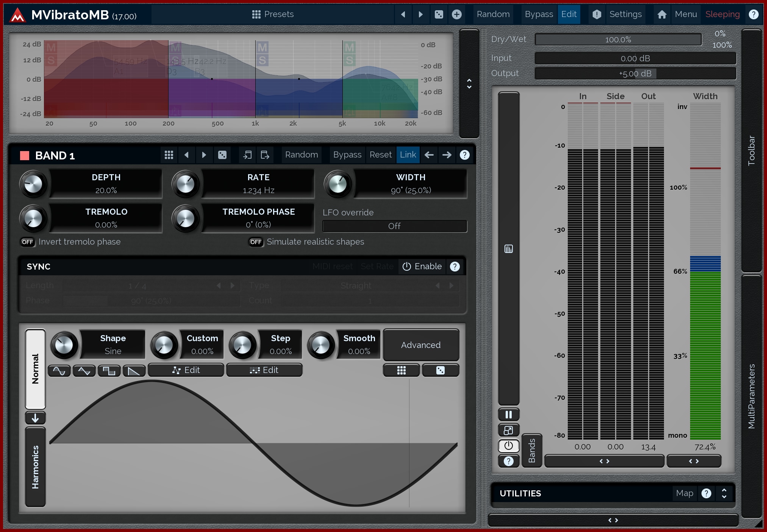The height and width of the screenshot is (532, 767).
Task: Expand the UTILITIES section arrows
Action: 724,493
